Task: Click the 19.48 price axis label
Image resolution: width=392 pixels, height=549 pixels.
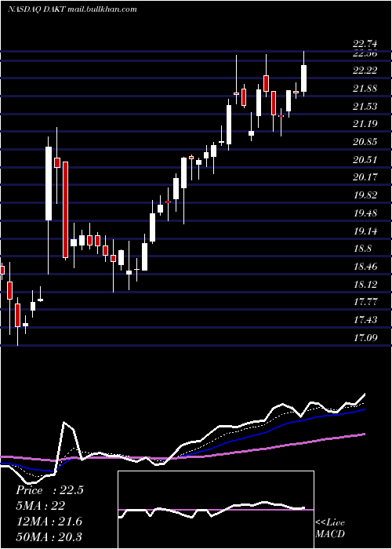Action: click(365, 213)
